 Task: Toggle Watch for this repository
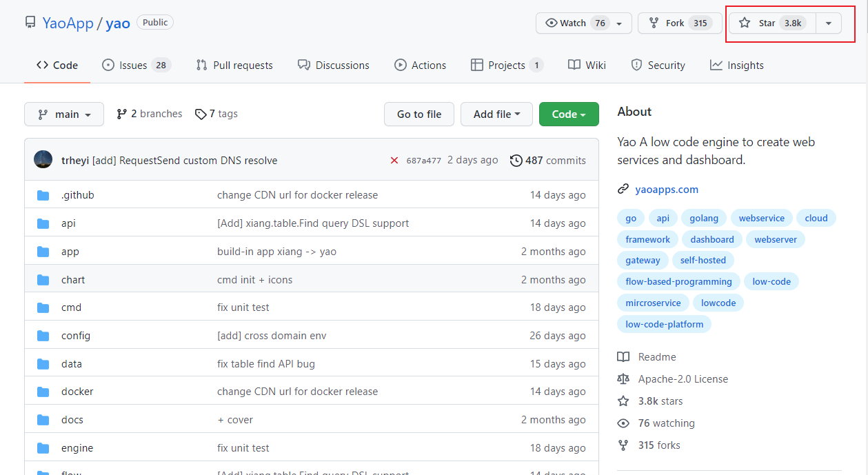pyautogui.click(x=575, y=23)
